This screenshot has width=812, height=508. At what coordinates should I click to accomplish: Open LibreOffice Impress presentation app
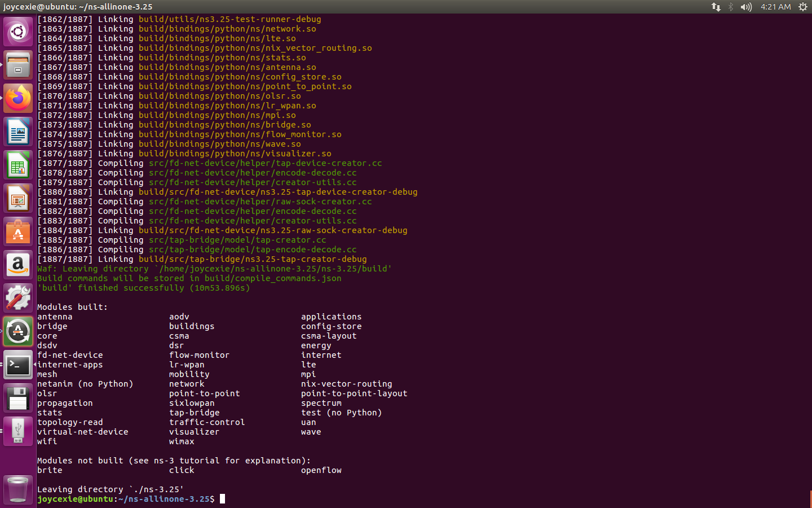pos(18,198)
